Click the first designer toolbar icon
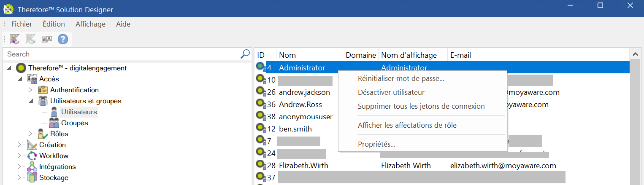Screen dimensions: 644x185 coord(15,39)
